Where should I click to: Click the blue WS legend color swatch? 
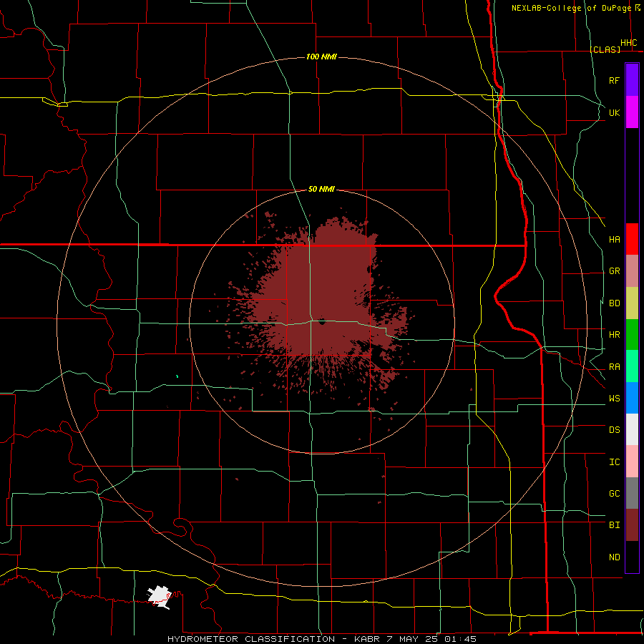(632, 398)
